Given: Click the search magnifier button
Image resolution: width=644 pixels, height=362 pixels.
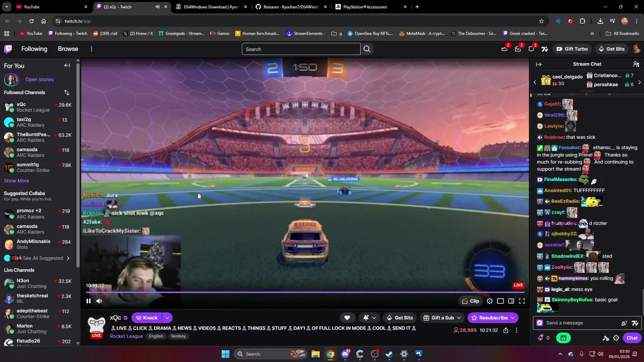Looking at the screenshot, I should pyautogui.click(x=367, y=49).
